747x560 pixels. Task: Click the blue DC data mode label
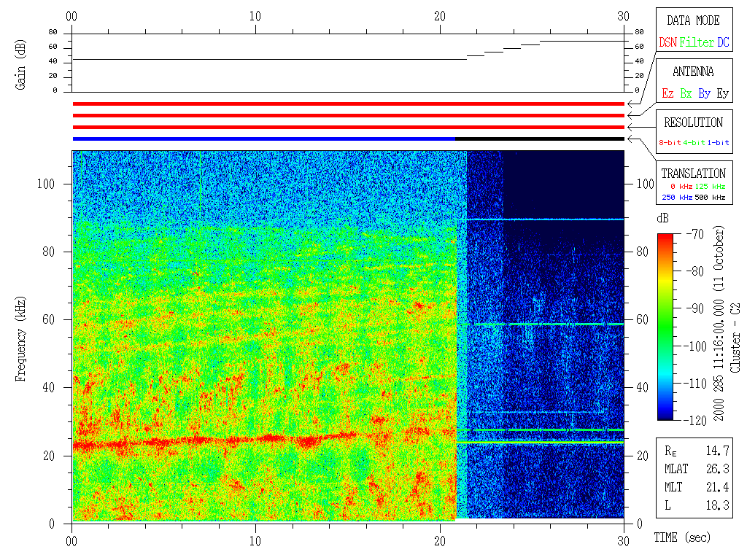tap(723, 43)
